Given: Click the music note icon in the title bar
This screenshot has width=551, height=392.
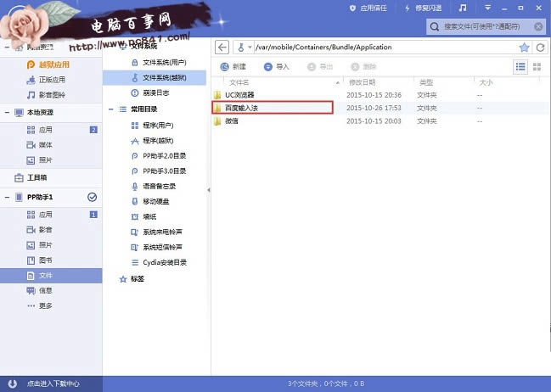Looking at the screenshot, I should (x=463, y=8).
